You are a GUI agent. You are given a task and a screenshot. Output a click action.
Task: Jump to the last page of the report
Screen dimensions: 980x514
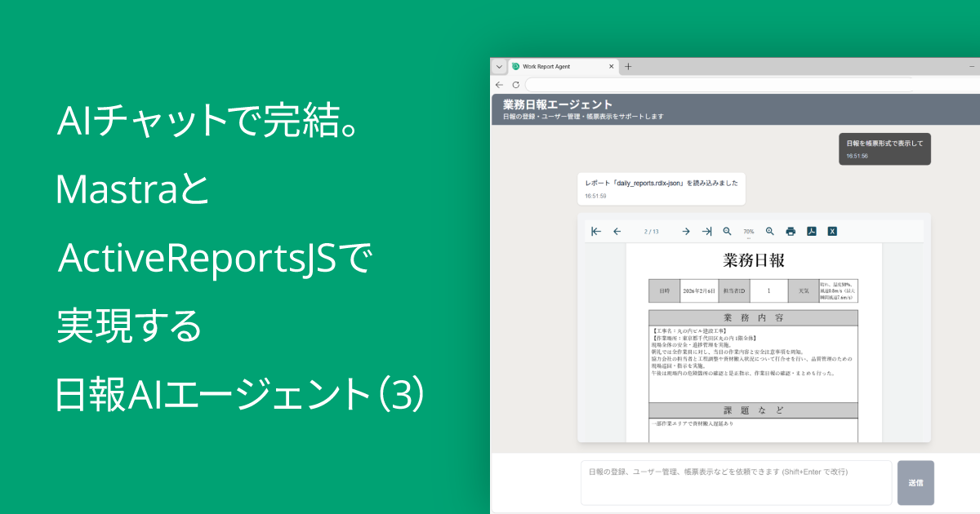click(x=707, y=231)
